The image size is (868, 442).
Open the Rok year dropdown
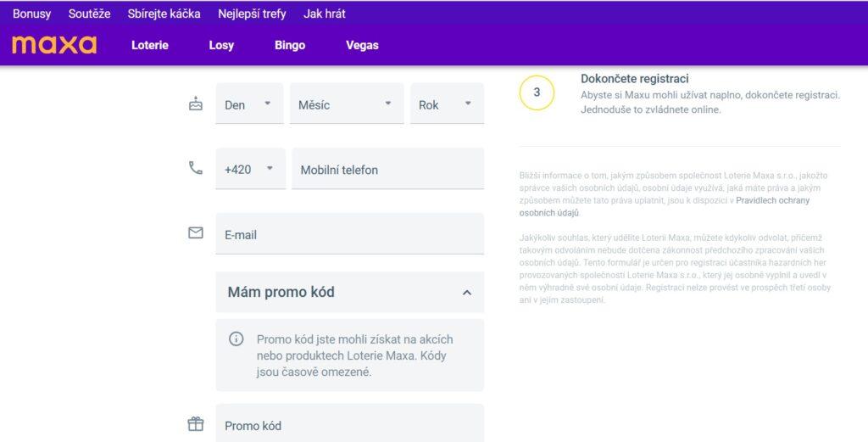click(447, 104)
